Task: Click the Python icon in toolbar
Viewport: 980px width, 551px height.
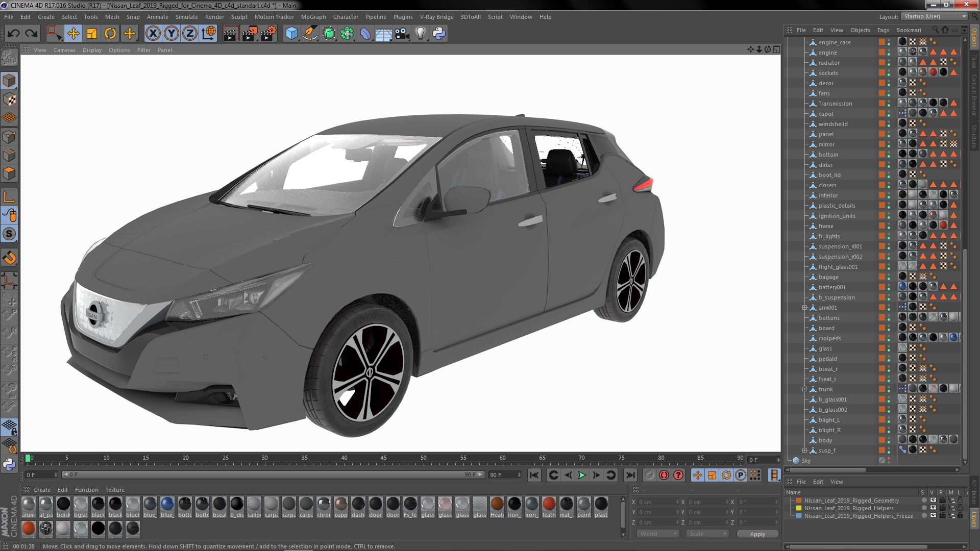Action: [x=439, y=34]
